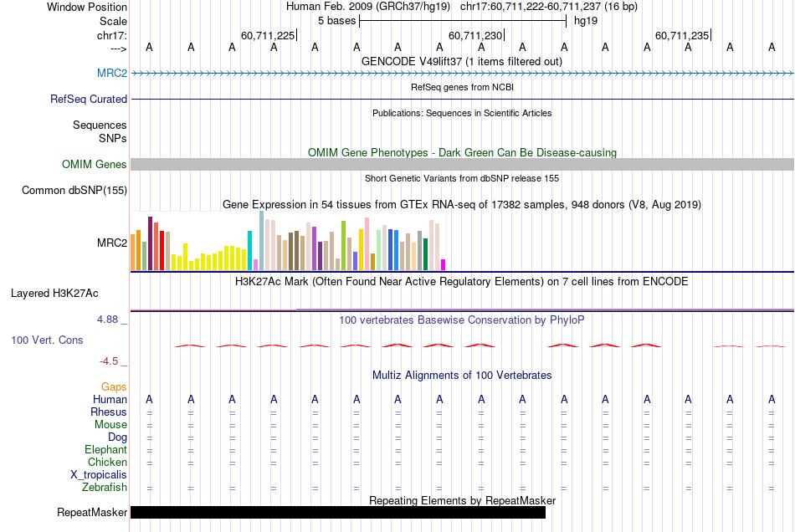Click the '5 bases' scale bar text

click(x=337, y=21)
